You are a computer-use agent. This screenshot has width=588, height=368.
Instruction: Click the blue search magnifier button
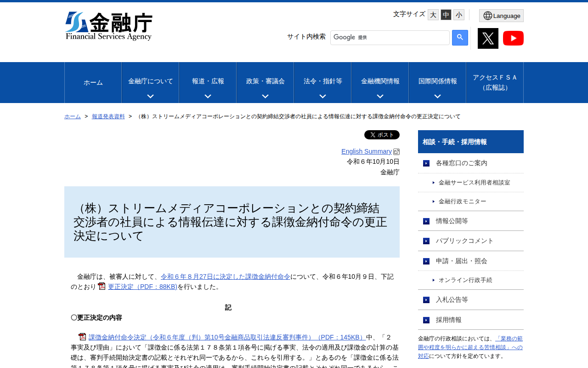[460, 38]
